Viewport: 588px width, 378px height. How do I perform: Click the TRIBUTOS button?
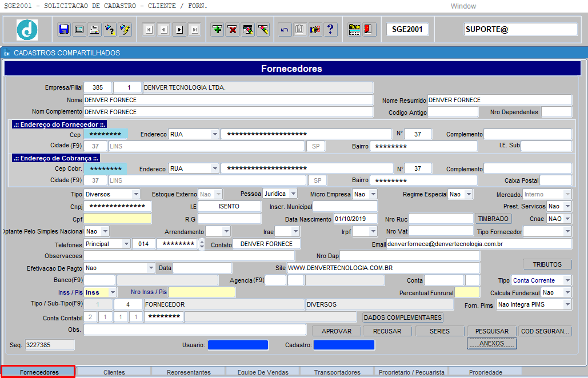(547, 264)
